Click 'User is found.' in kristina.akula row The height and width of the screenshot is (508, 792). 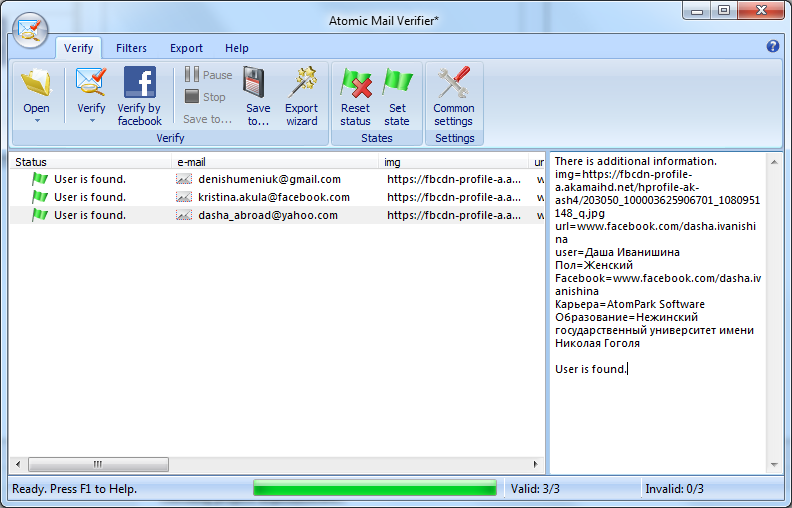[x=90, y=197]
